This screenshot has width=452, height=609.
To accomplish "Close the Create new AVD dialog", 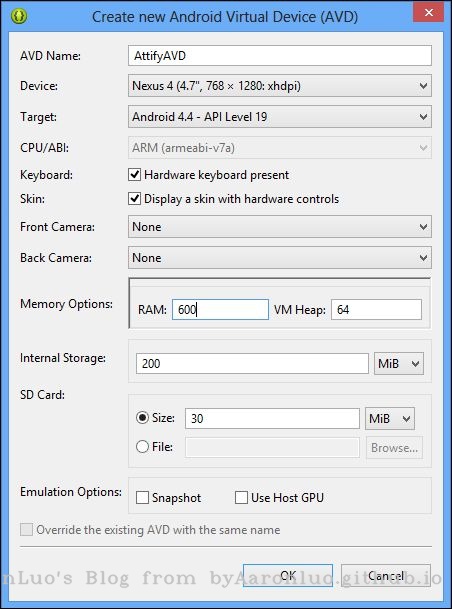I will 429,12.
